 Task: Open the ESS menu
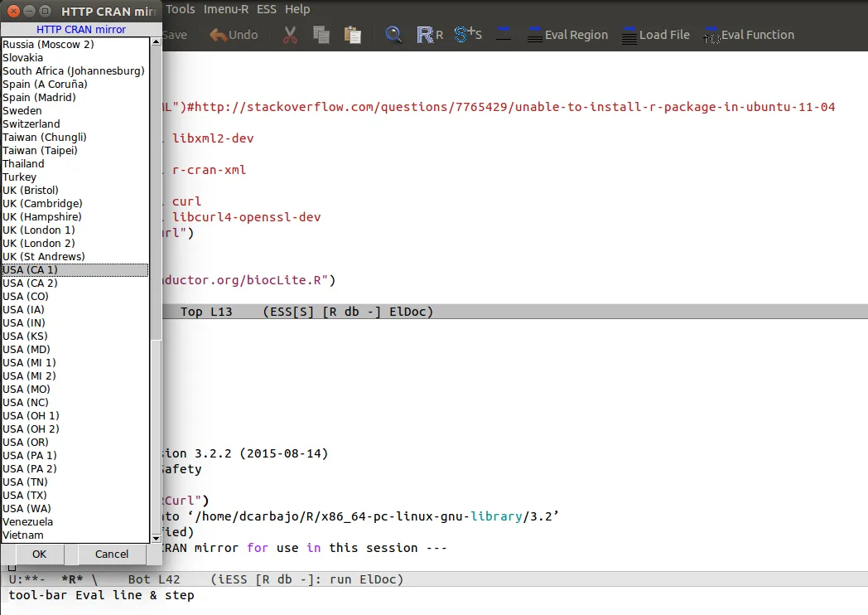(266, 9)
